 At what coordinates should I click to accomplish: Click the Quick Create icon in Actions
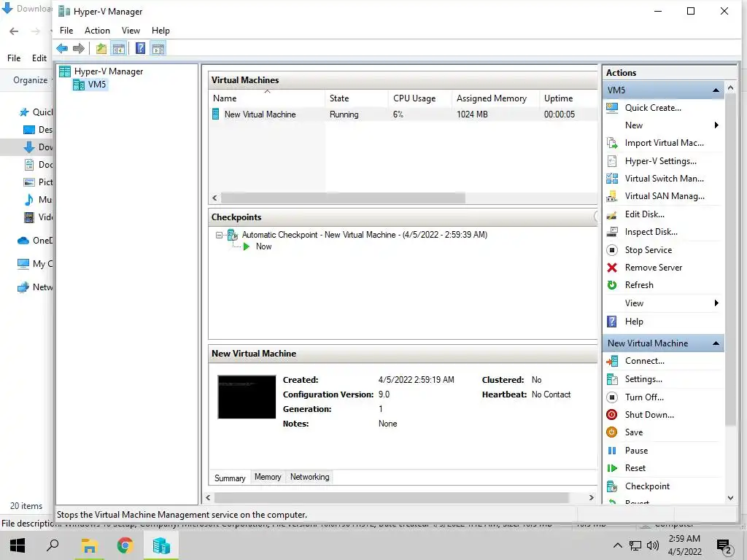click(x=612, y=108)
